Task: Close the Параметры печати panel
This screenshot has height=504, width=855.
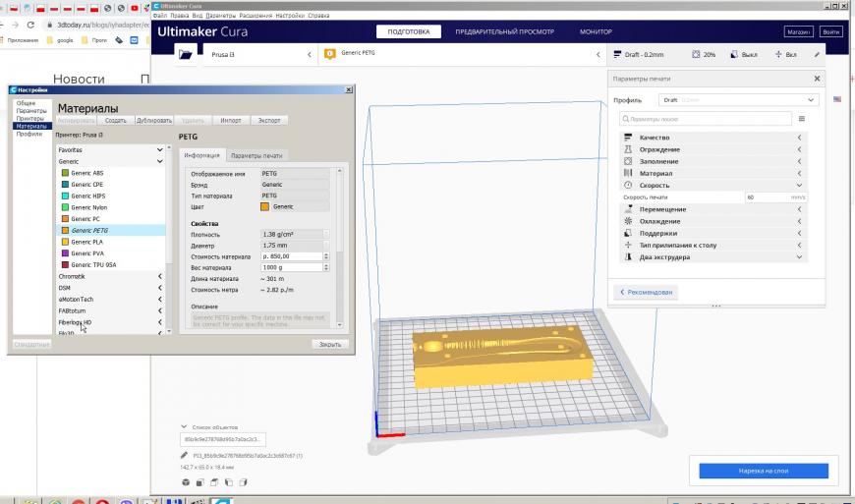Action: tap(817, 79)
